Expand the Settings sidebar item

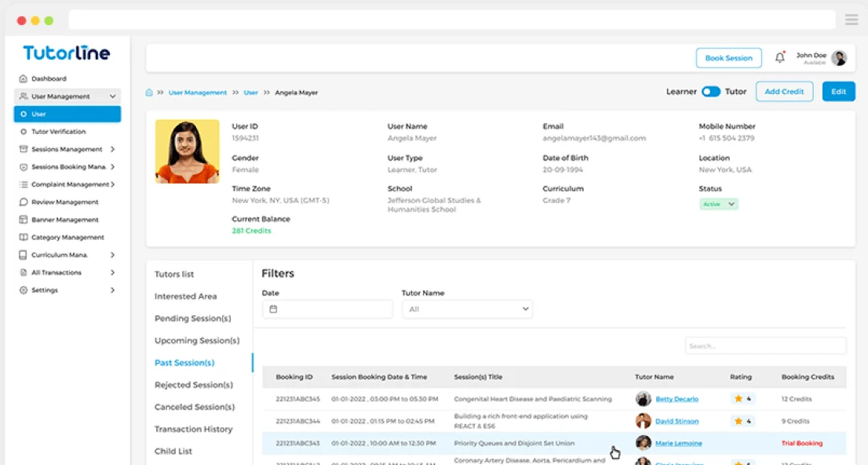pyautogui.click(x=112, y=291)
